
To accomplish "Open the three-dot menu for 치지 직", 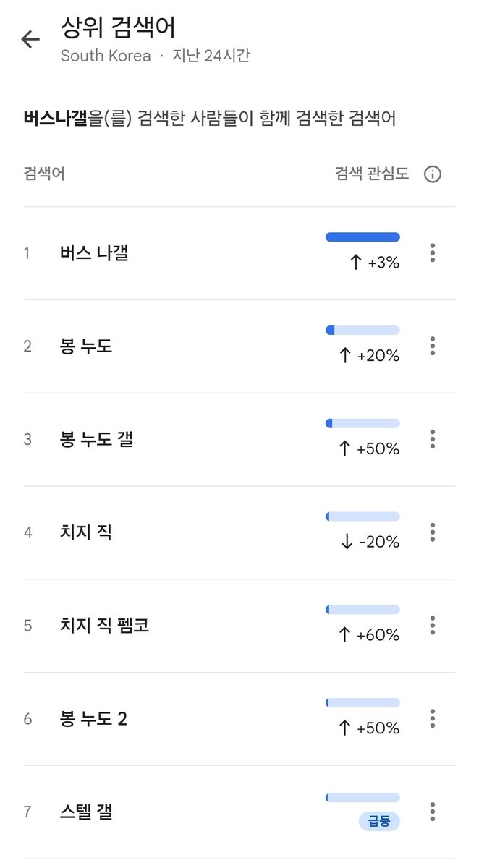I will 432,532.
